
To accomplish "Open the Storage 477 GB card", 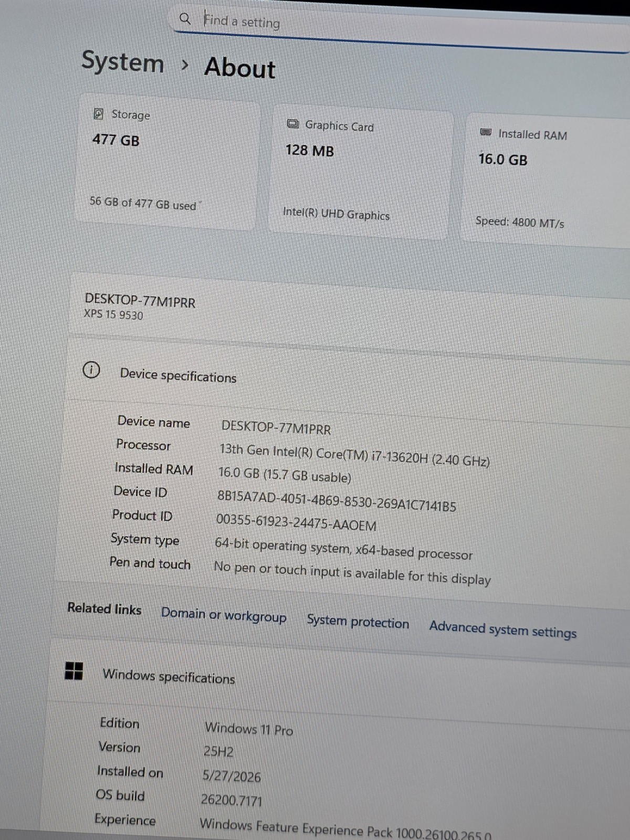I will tap(168, 162).
